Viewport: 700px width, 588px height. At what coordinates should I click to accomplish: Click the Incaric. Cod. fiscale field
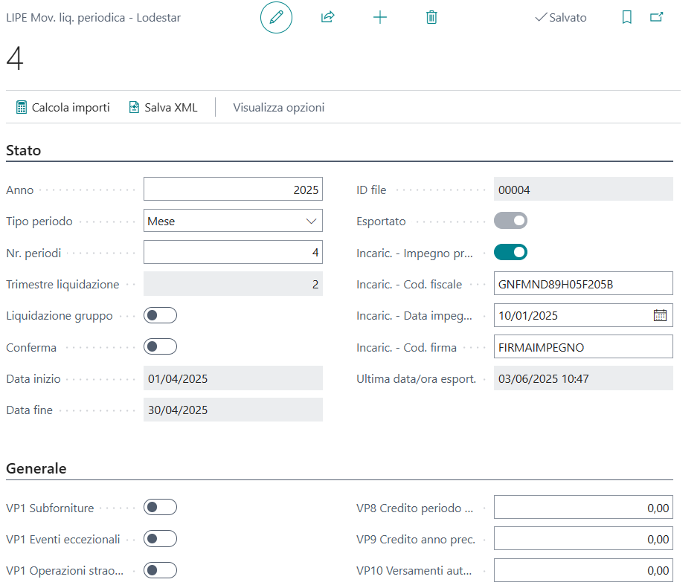tap(583, 283)
